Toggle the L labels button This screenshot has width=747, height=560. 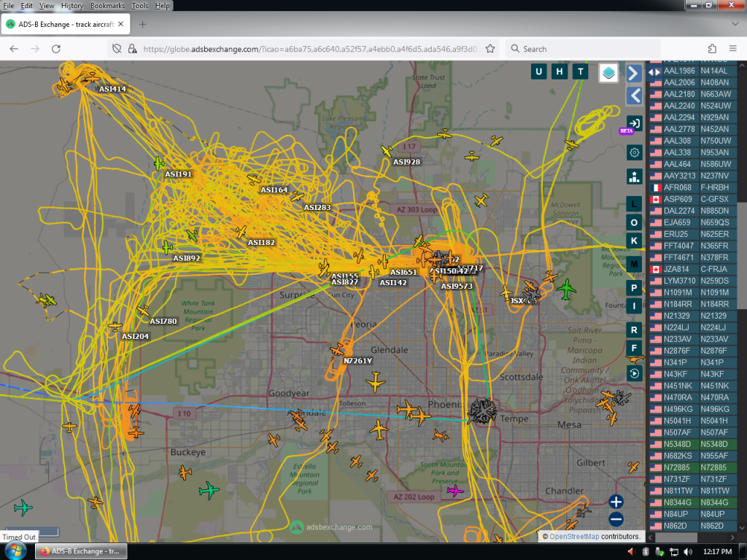(634, 204)
